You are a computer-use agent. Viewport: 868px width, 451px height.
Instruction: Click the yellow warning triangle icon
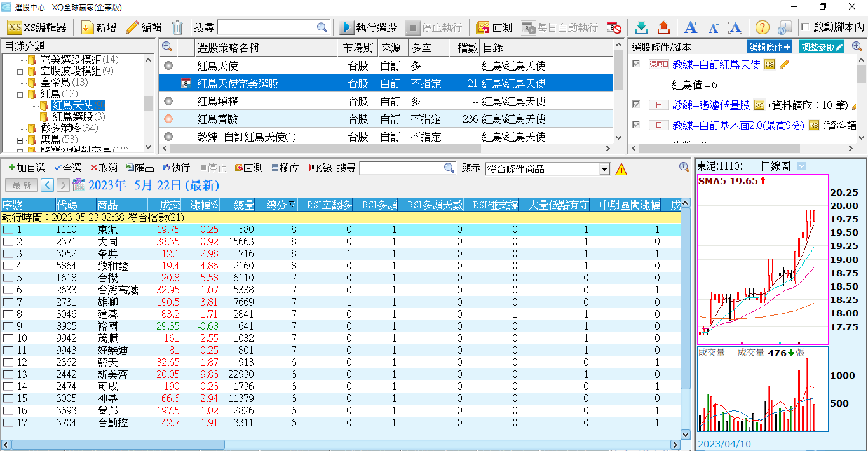click(621, 169)
